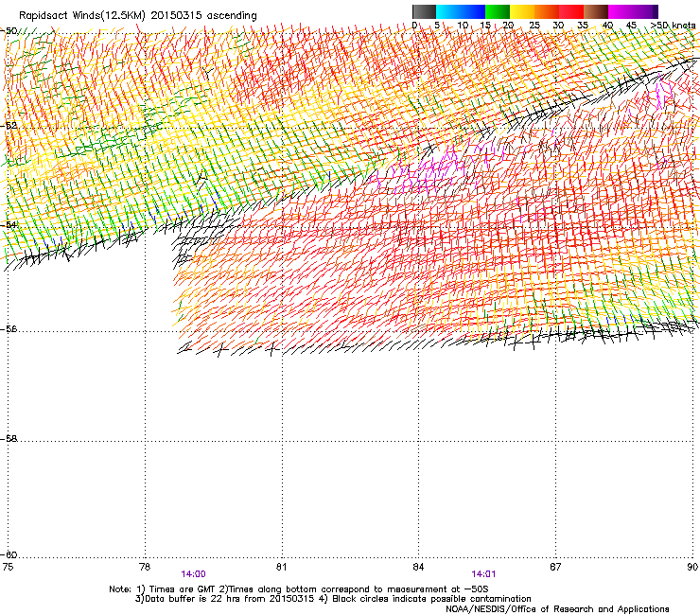This screenshot has height=615, width=700.
Task: Click the brown 35-40 knots legend color segment
Action: 596,11
